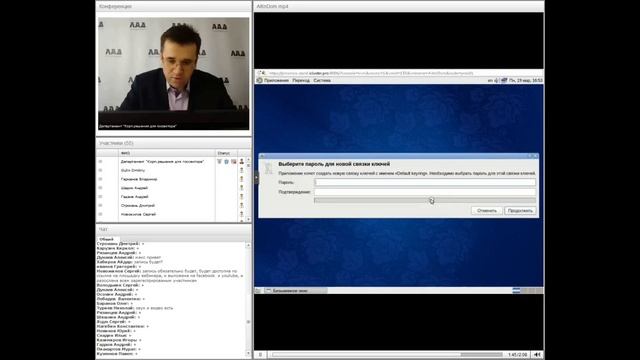Screen dimensions: 640x360
Task: Click the network icon in top panel
Action: [504, 80]
